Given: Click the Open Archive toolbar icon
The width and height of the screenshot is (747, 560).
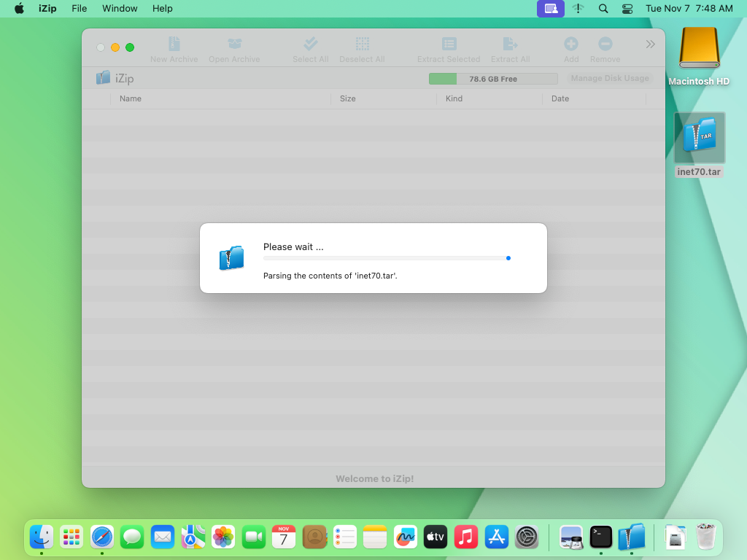Looking at the screenshot, I should click(234, 44).
